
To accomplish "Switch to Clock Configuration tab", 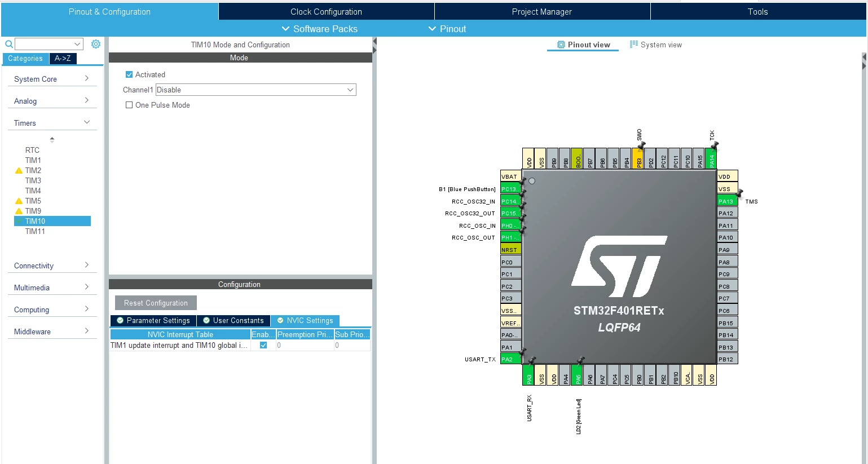I will (326, 11).
